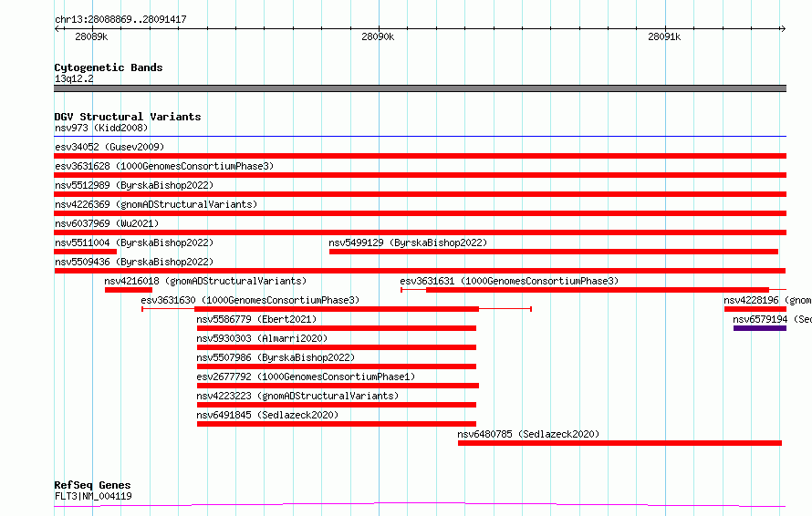Click the 13q12.2 cytogenetic band label
Screen dimensions: 812x516
pos(74,78)
